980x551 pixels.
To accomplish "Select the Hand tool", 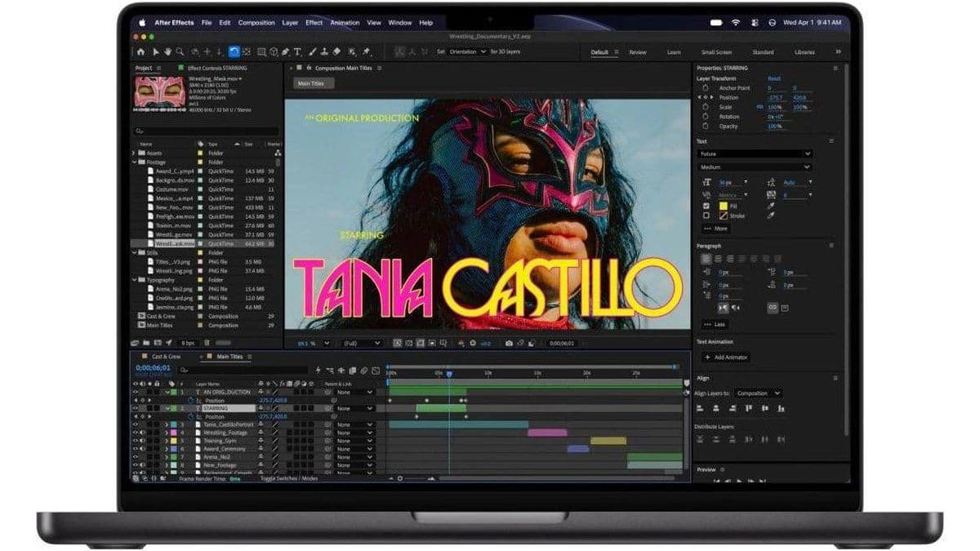I will [167, 51].
